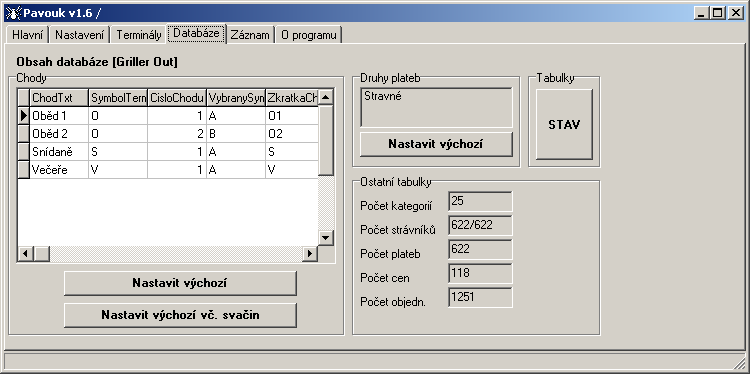Click the Počet strávníků field showing 622/622
This screenshot has width=750, height=374.
480,225
